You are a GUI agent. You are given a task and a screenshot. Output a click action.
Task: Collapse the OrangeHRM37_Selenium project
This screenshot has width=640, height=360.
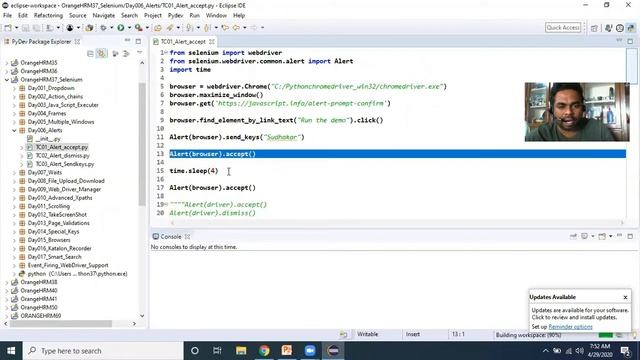(x=7, y=80)
